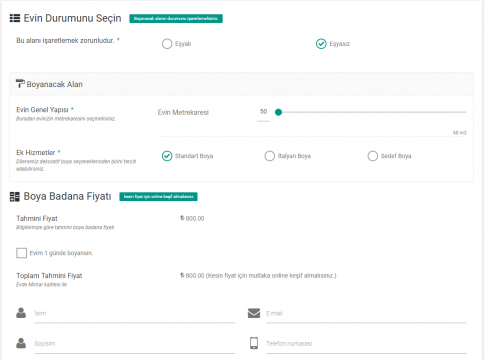Viewport: 485px width, 360px height.
Task: Click the Toplam Tahmini Fiyat label
Action: [x=49, y=276]
